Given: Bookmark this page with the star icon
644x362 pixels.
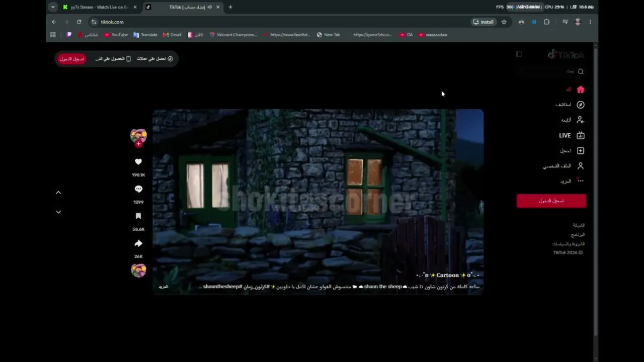Looking at the screenshot, I should click(x=504, y=22).
